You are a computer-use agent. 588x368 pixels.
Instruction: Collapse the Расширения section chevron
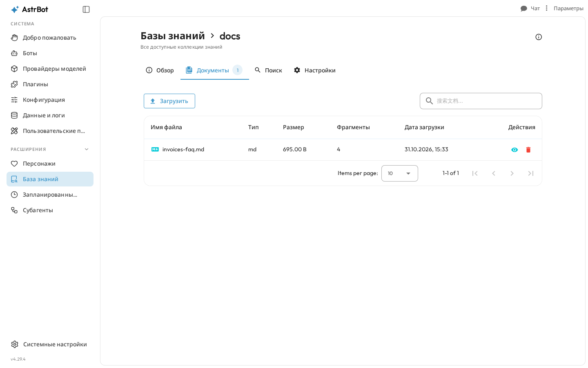(x=87, y=149)
